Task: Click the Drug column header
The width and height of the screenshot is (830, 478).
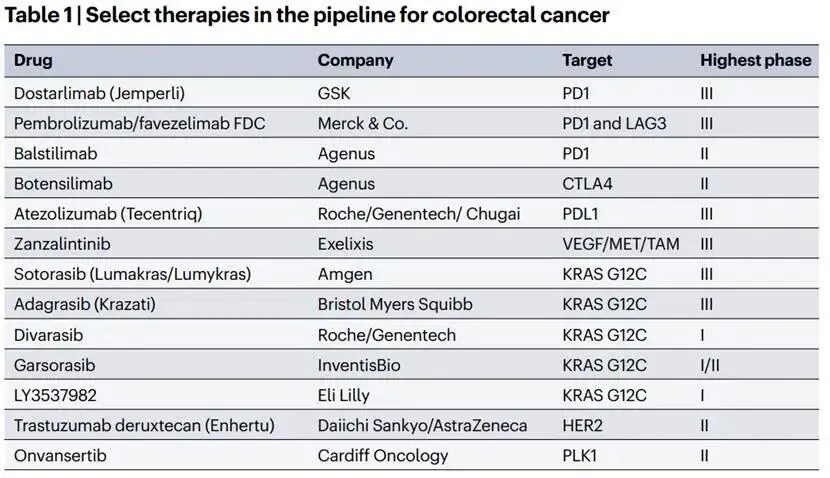Action: point(33,60)
